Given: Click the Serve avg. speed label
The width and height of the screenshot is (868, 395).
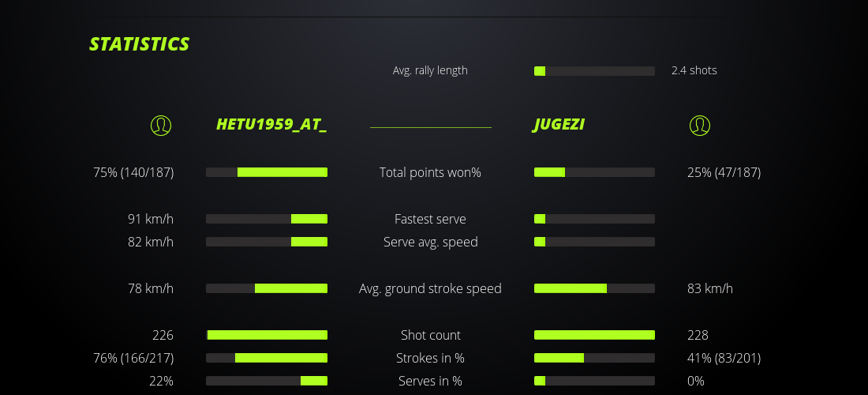Looking at the screenshot, I should point(430,242).
